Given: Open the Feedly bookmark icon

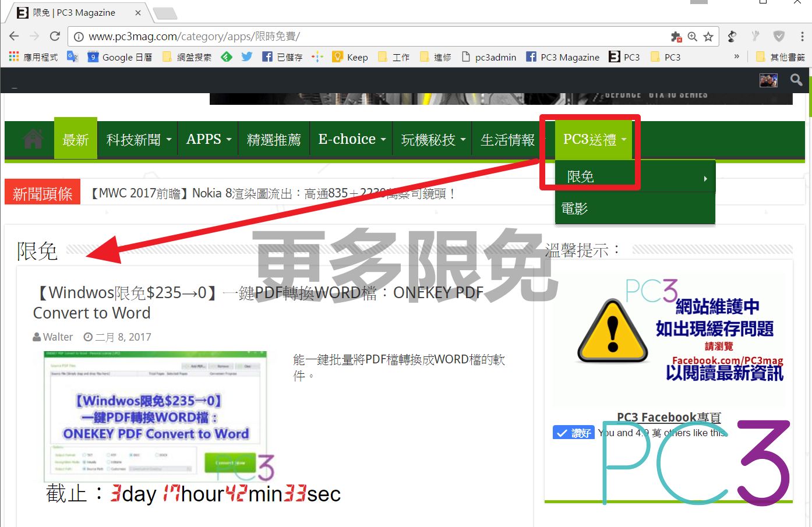Looking at the screenshot, I should [227, 56].
